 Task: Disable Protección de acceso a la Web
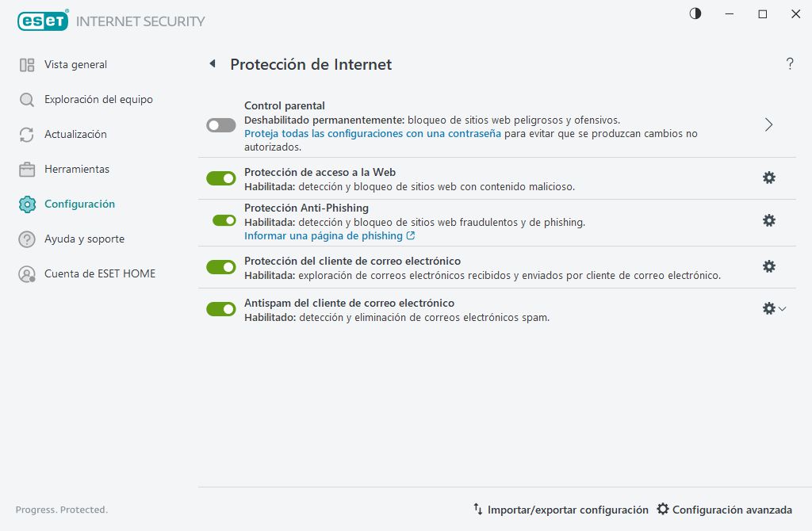pyautogui.click(x=221, y=178)
